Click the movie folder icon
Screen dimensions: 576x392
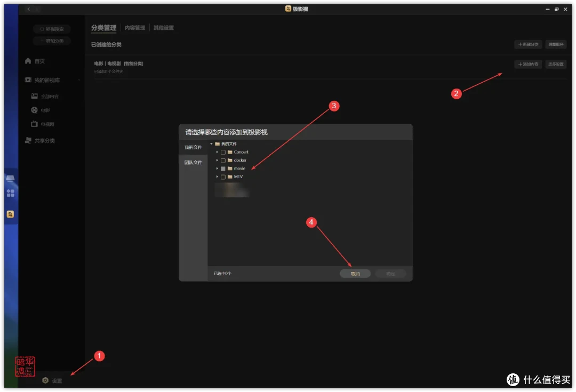(x=230, y=168)
